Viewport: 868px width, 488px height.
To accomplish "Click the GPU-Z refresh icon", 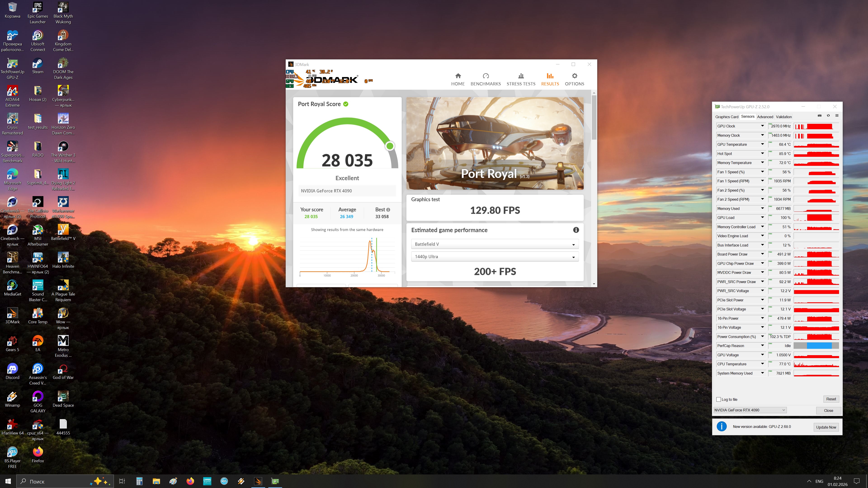I will [828, 115].
